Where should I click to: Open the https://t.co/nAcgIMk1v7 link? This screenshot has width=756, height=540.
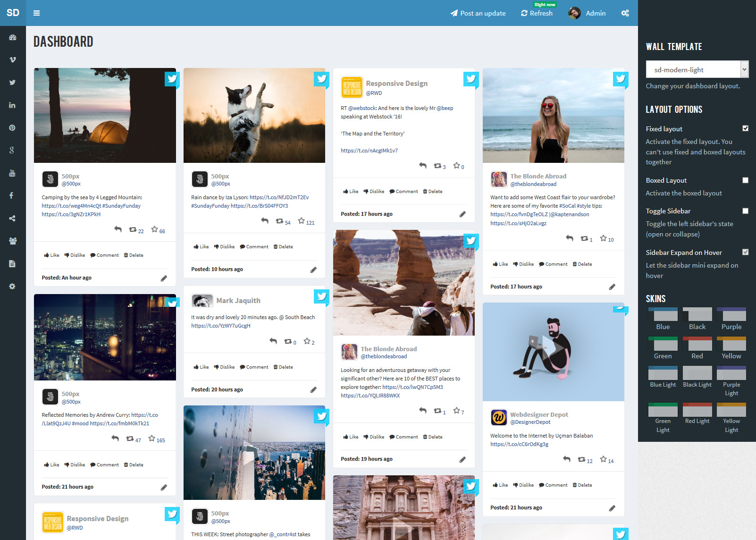(x=370, y=150)
